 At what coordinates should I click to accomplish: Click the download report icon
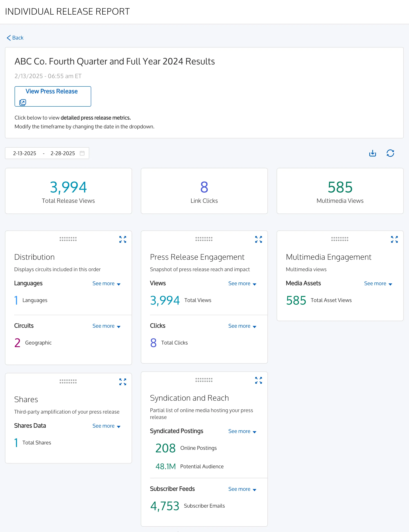click(x=372, y=153)
